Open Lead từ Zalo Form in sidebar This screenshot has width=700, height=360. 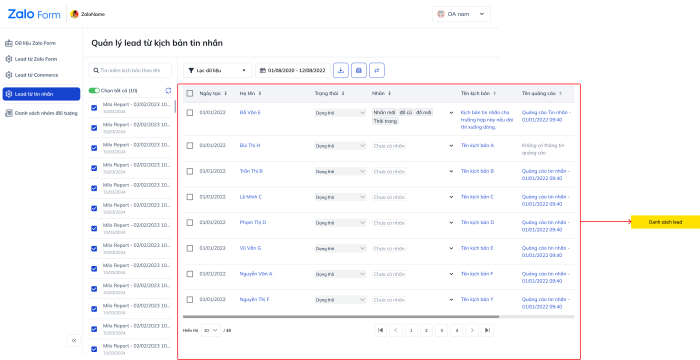tap(31, 59)
